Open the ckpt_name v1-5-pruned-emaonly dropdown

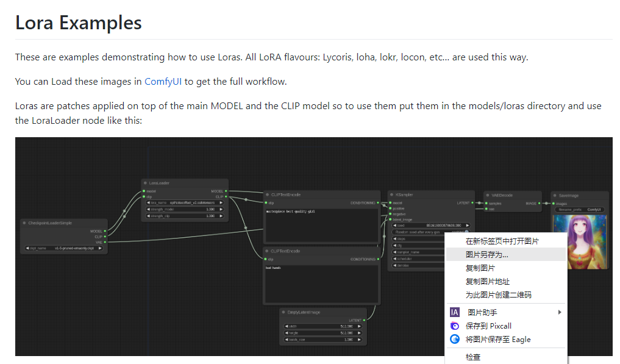[x=74, y=248]
